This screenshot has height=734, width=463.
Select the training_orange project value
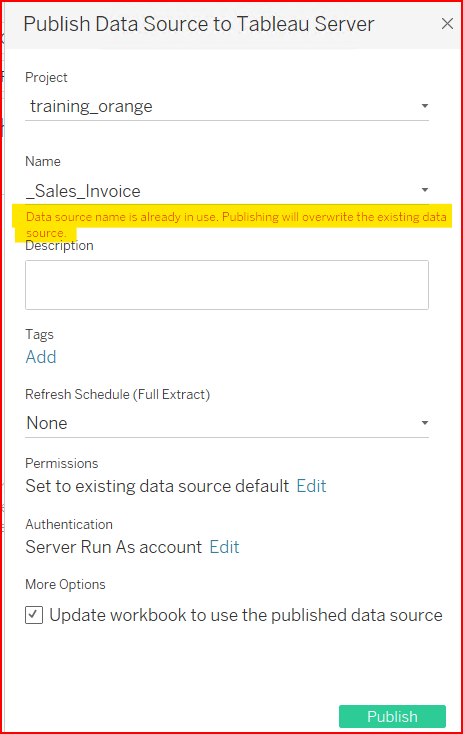pyautogui.click(x=91, y=106)
